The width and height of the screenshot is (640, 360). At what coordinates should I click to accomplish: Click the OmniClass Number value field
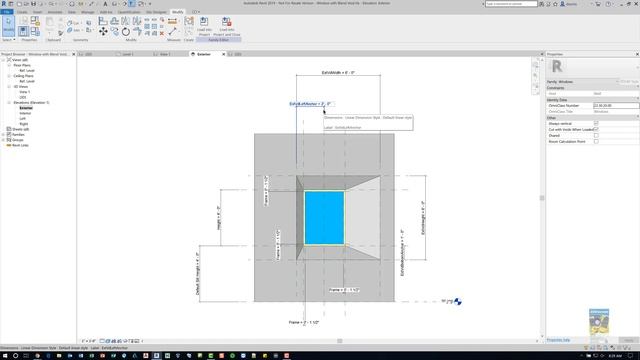pos(616,105)
